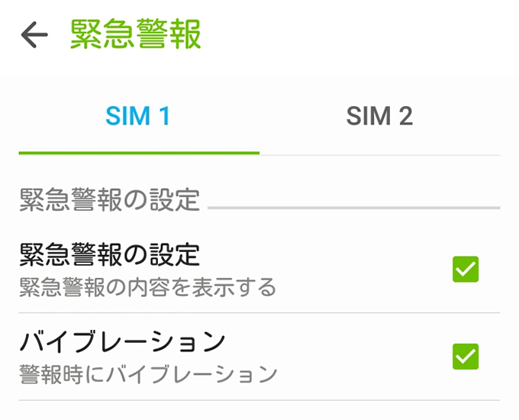Click the gray line under SIM 2
The width and height of the screenshot is (519, 420).
click(x=379, y=155)
